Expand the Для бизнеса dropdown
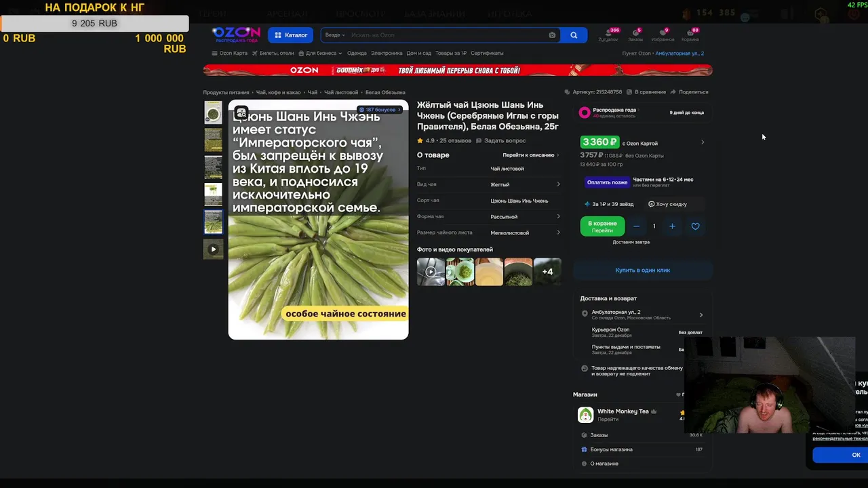The image size is (868, 488). click(320, 53)
